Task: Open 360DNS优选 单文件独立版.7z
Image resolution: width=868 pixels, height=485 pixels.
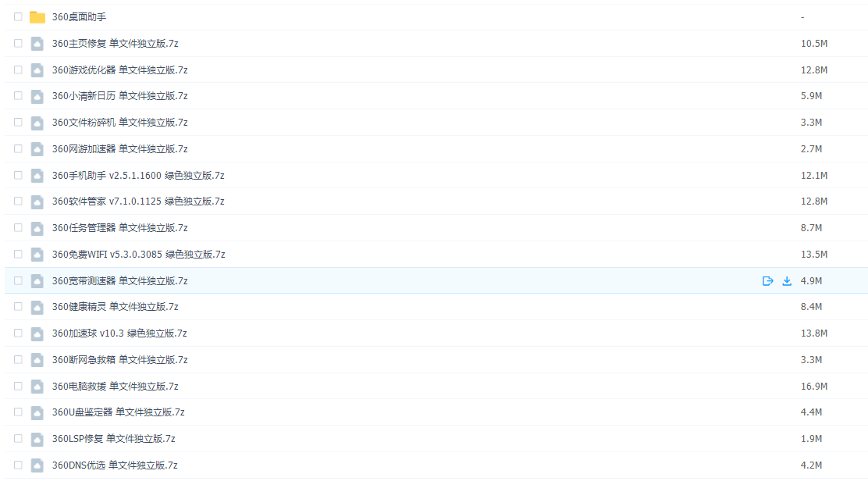Action: (115, 465)
